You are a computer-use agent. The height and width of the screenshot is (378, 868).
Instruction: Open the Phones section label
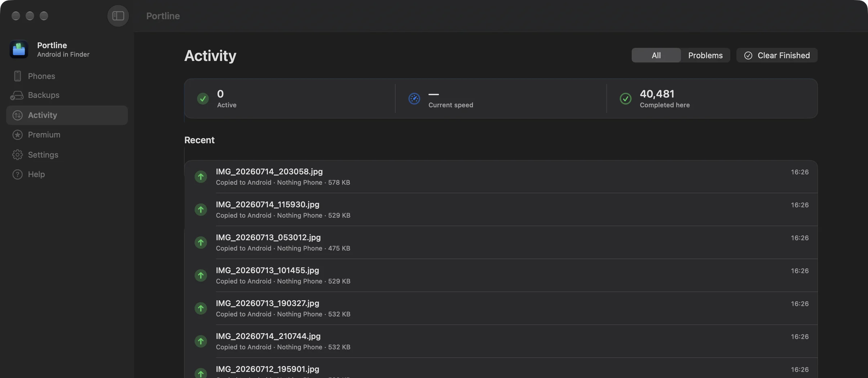click(42, 76)
